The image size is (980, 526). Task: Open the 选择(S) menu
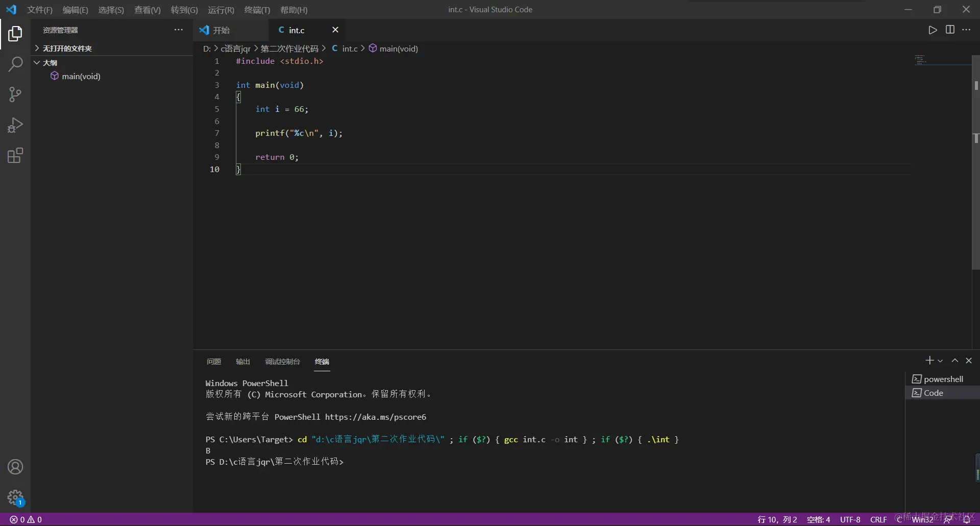[111, 10]
